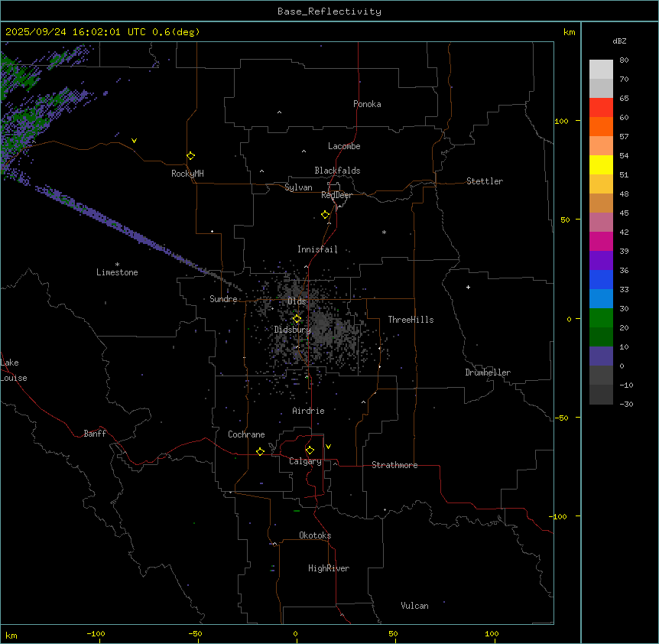
Task: Click the Base_Reflectivity title
Action: (329, 11)
